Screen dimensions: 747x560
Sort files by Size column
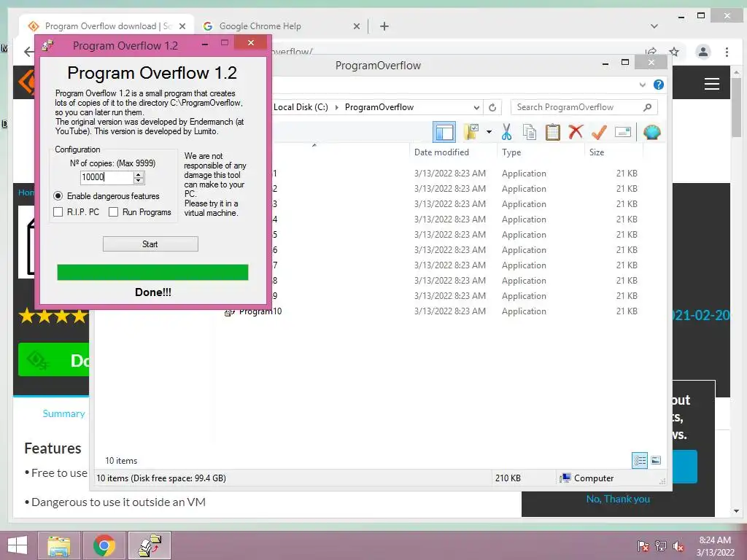coord(597,152)
